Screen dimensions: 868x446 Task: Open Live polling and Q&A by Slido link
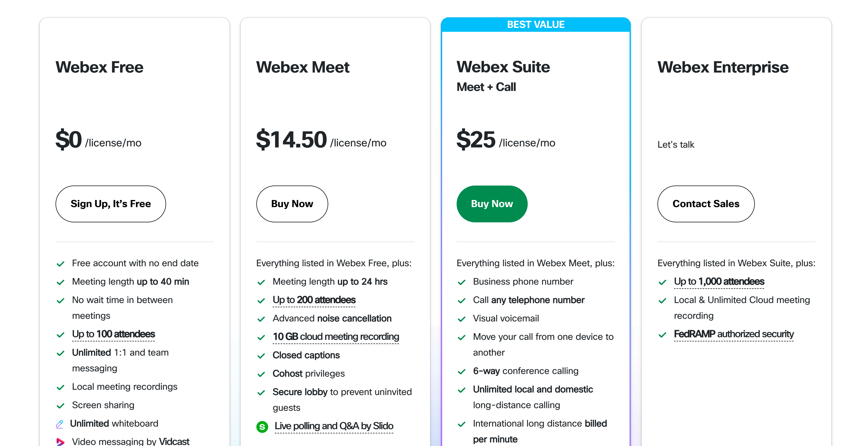pos(333,426)
